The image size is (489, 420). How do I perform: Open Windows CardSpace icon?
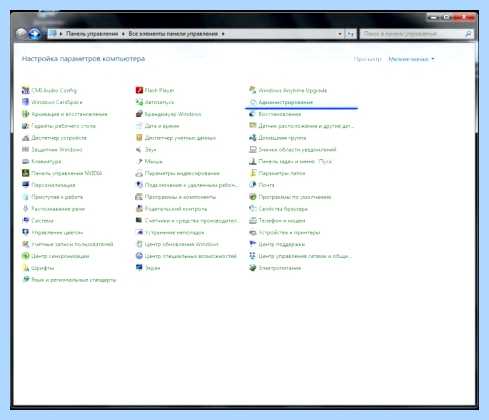click(26, 102)
